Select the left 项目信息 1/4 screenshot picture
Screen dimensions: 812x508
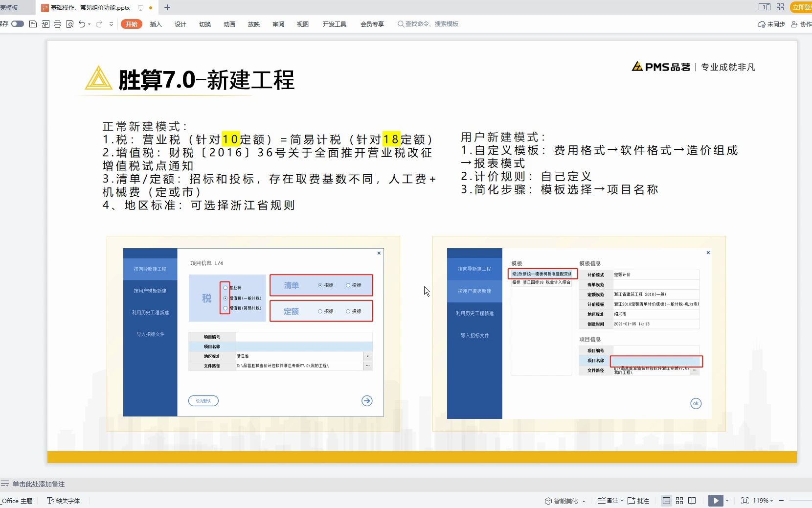[253, 332]
